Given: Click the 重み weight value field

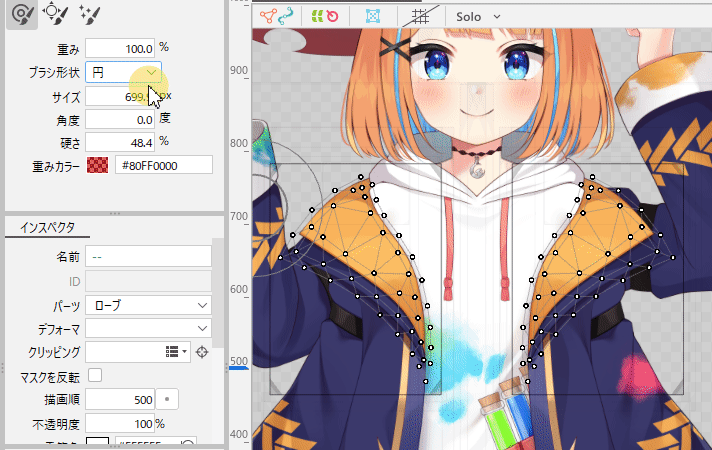Looking at the screenshot, I should click(x=120, y=48).
